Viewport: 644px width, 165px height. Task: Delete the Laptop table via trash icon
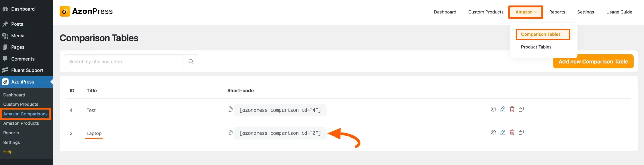pos(512,132)
